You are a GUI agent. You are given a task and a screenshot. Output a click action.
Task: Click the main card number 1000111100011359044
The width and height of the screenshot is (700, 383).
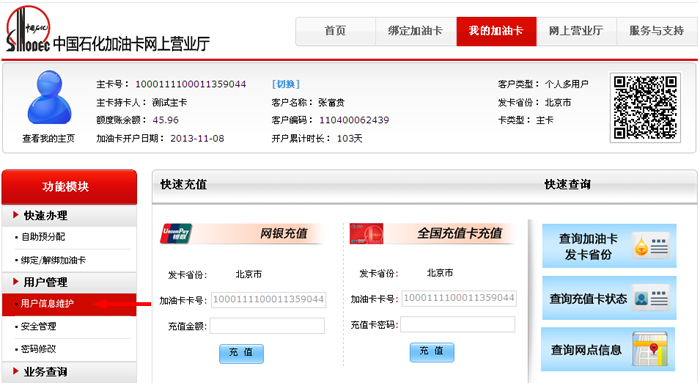(x=191, y=84)
